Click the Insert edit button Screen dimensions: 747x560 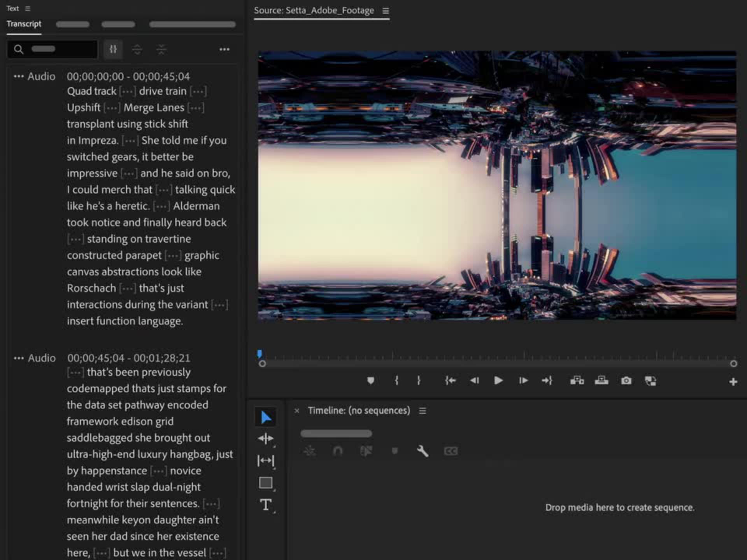pyautogui.click(x=577, y=381)
